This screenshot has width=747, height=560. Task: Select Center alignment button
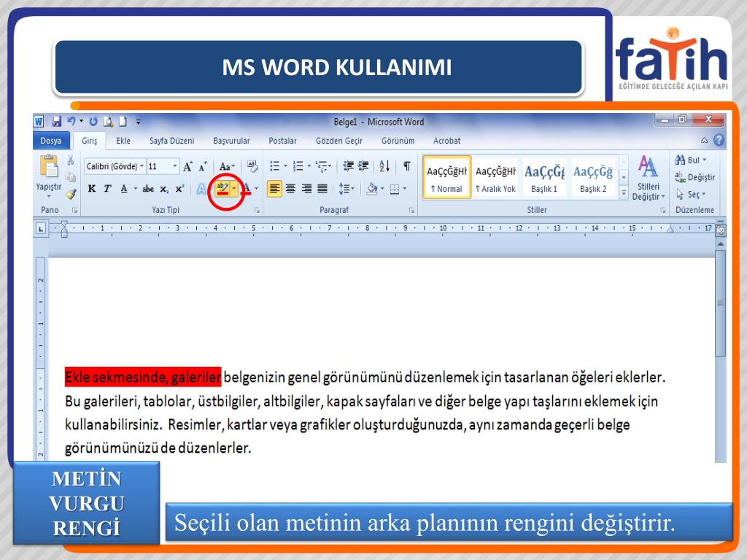290,189
